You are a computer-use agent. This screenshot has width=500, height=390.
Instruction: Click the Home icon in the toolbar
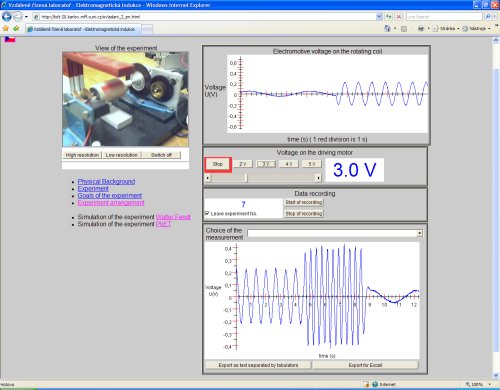click(387, 29)
